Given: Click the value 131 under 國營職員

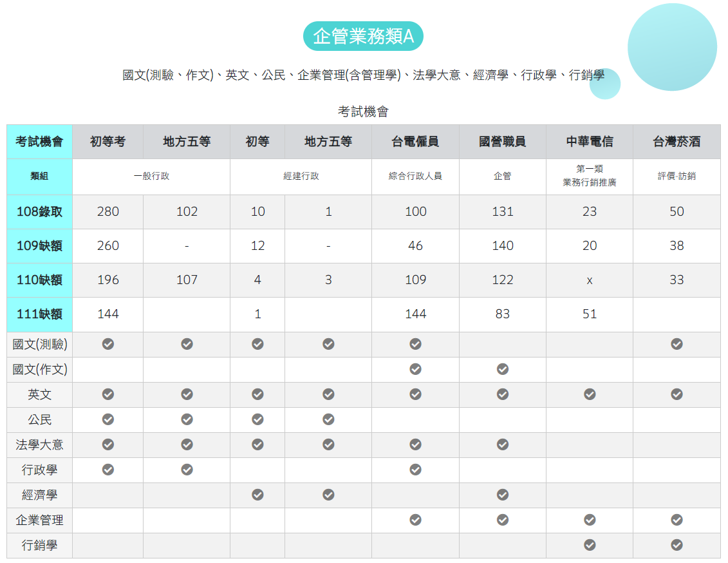Looking at the screenshot, I should click(503, 212).
